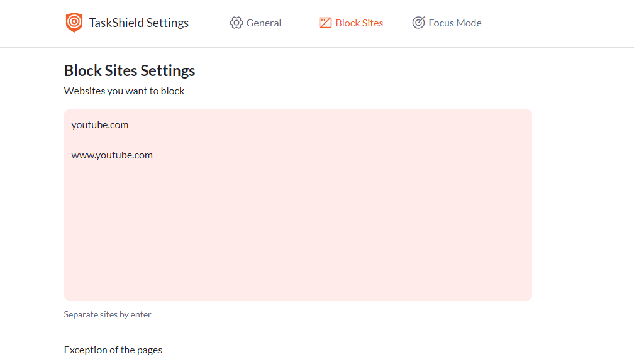
Task: Open the Focus Mode tab
Action: point(454,23)
